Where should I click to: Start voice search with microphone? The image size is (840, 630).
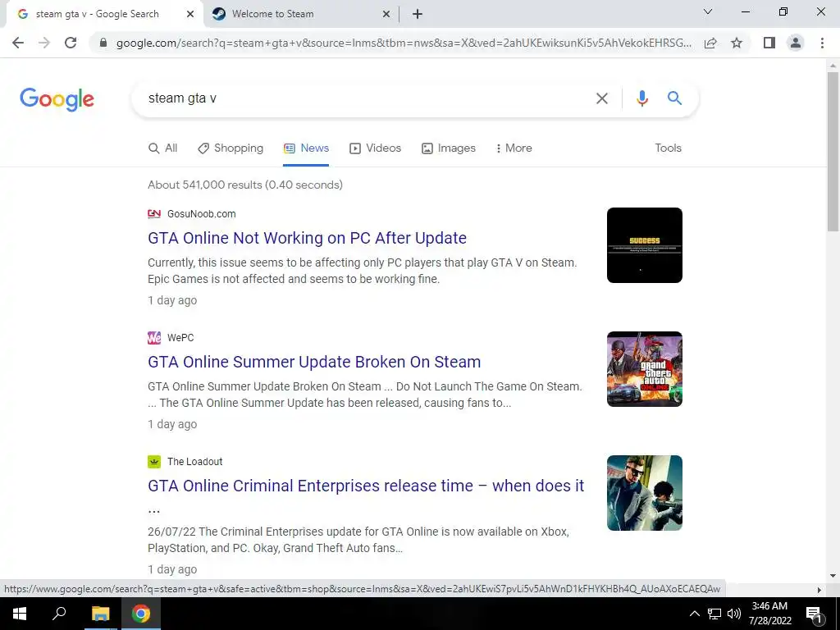coord(641,98)
